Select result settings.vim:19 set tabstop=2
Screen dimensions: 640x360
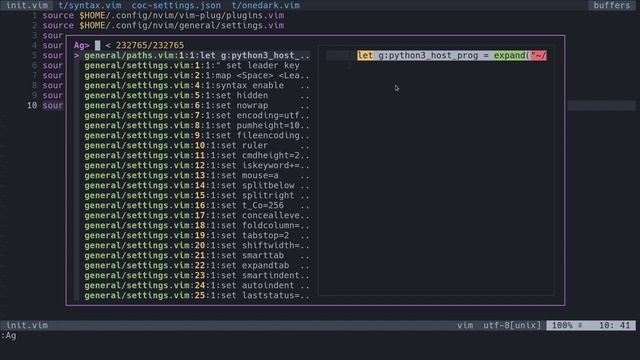(197, 236)
